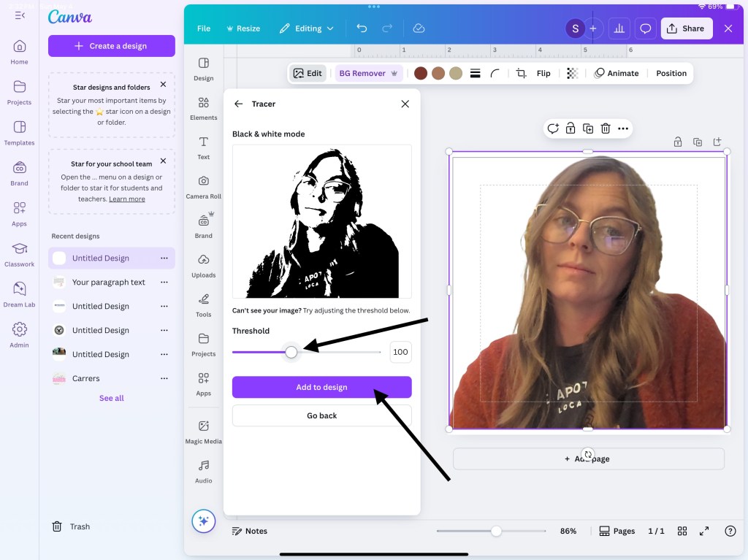748x560 pixels.
Task: Click the undo arrow icon
Action: click(x=362, y=28)
